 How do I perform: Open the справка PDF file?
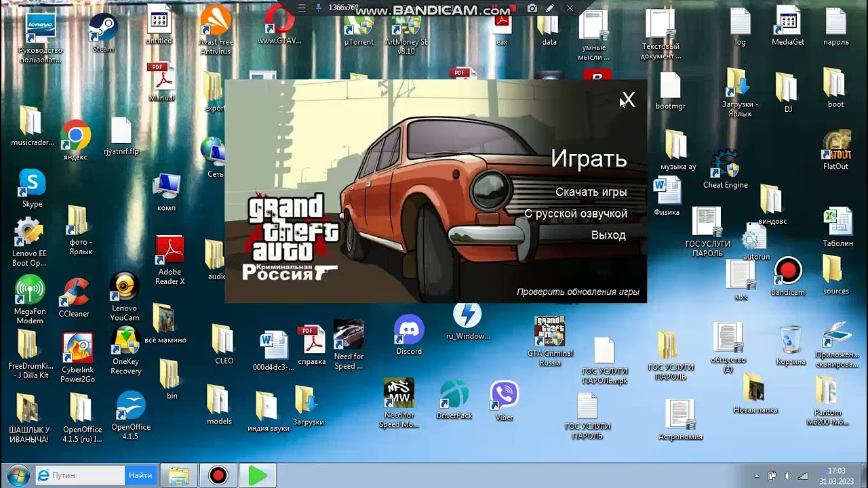312,346
